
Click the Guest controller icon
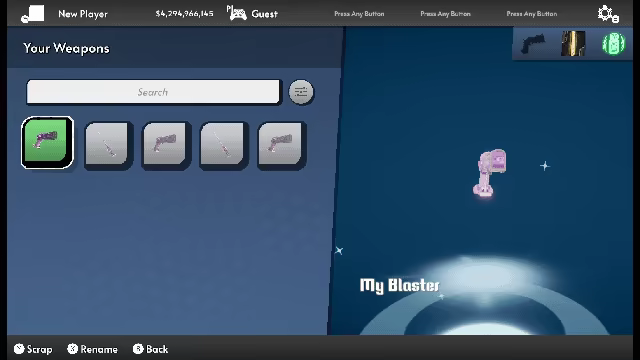pyautogui.click(x=237, y=13)
